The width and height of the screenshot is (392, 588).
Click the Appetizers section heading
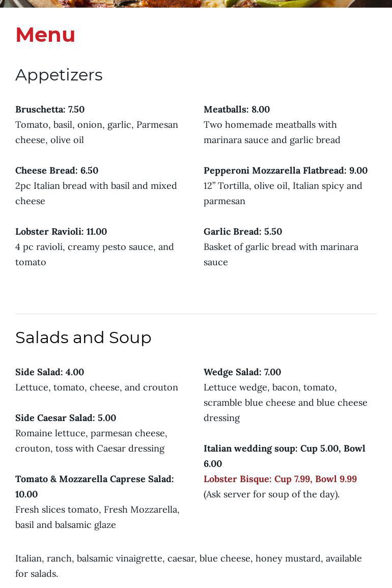click(x=59, y=75)
